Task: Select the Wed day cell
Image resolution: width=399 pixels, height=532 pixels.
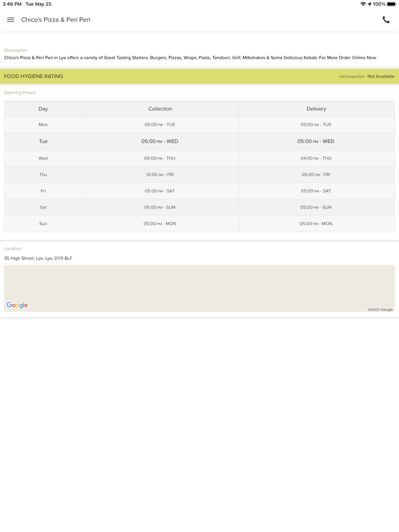Action: pyautogui.click(x=43, y=158)
